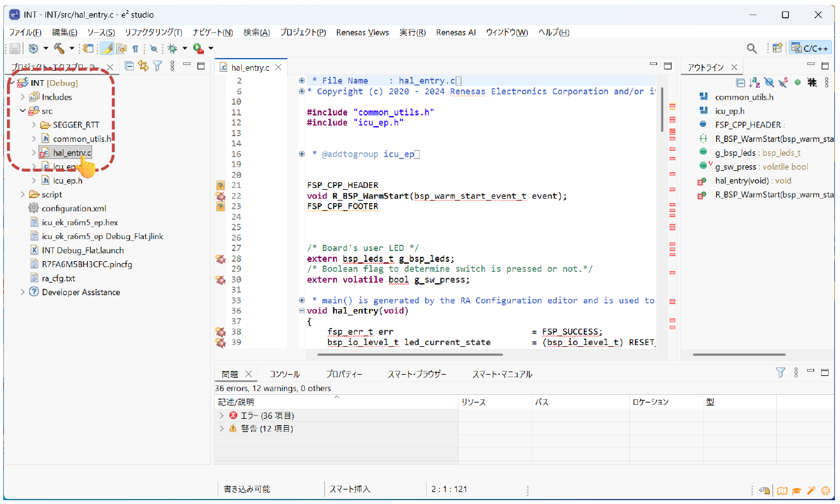Viewport: 840px width, 504px height.
Task: Click the graduation cap icon in status bar
Action: point(797,490)
